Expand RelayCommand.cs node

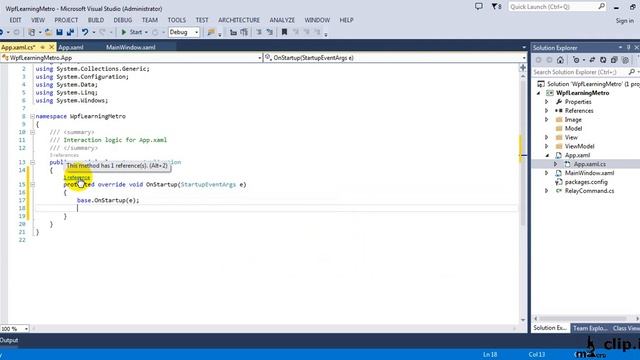pyautogui.click(x=547, y=191)
